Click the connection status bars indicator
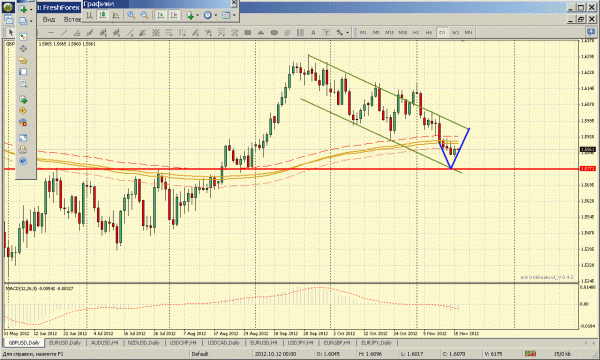The height and width of the screenshot is (360, 600). coord(530,354)
